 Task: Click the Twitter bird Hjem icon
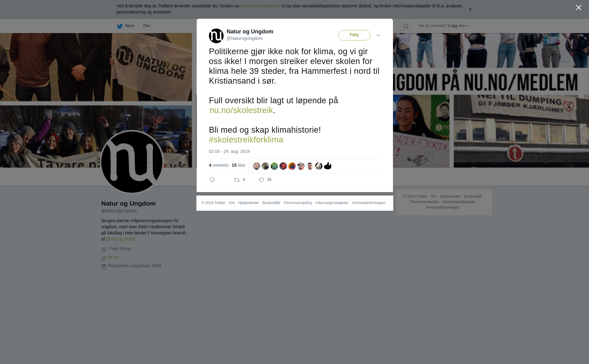click(120, 26)
